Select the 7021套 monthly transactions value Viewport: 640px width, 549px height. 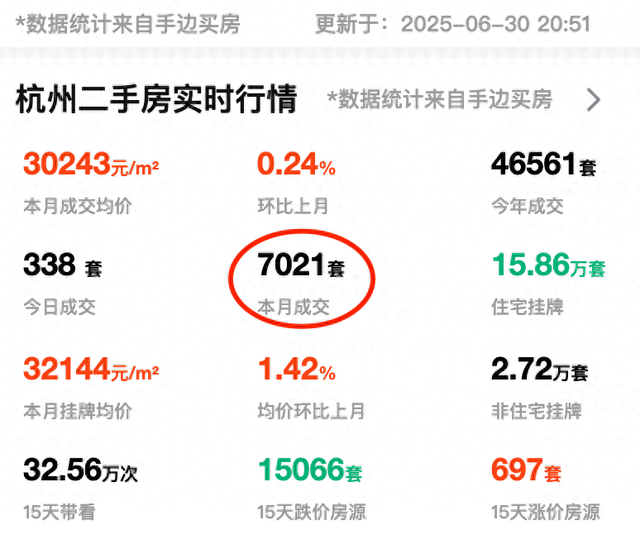(301, 264)
